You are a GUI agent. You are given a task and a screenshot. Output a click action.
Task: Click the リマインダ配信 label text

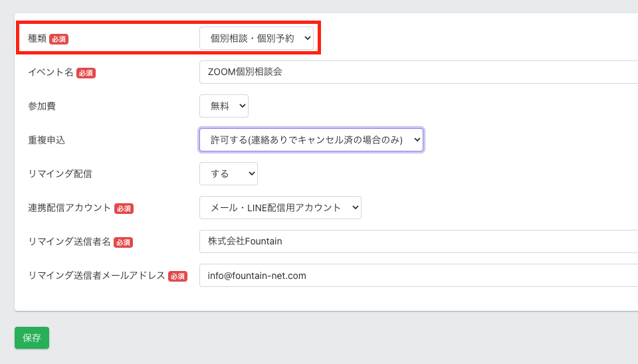60,174
